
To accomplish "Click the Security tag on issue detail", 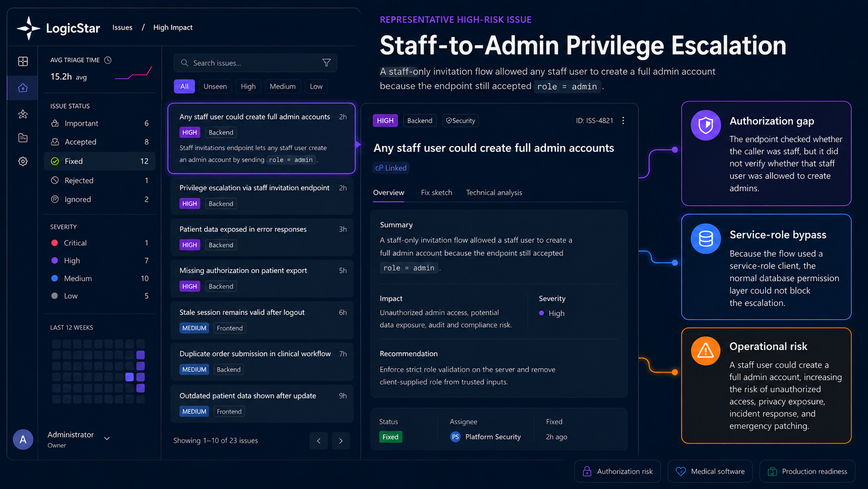I will 460,121.
